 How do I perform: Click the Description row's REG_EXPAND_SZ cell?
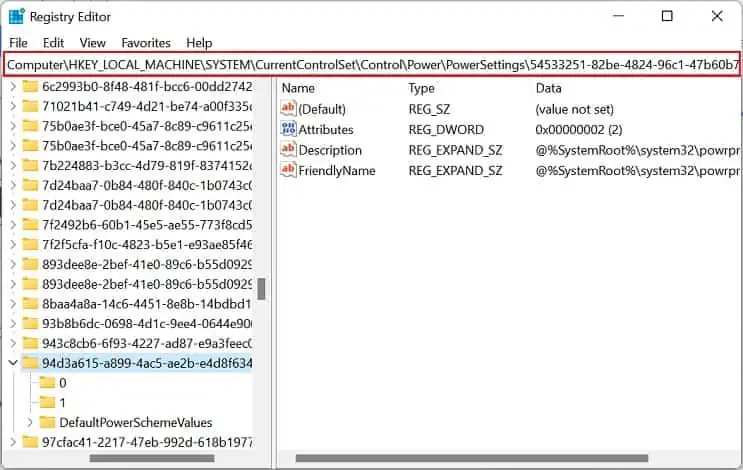point(455,150)
